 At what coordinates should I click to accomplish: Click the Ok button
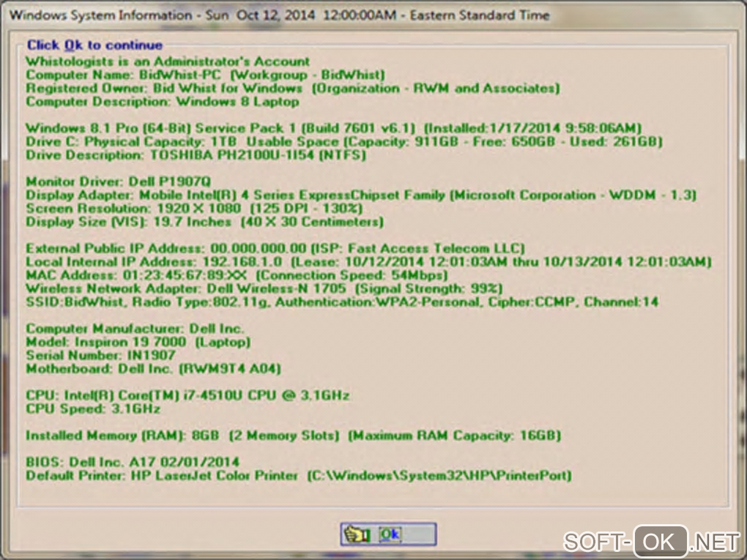(388, 534)
